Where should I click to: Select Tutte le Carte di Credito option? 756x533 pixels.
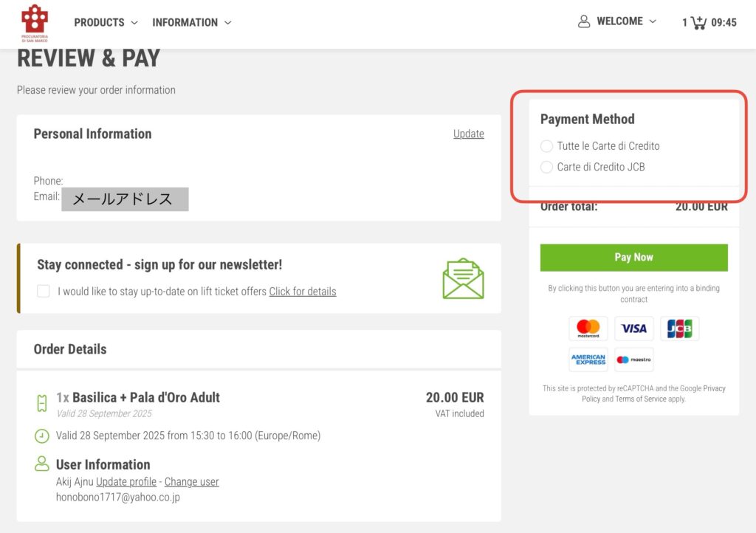[547, 146]
